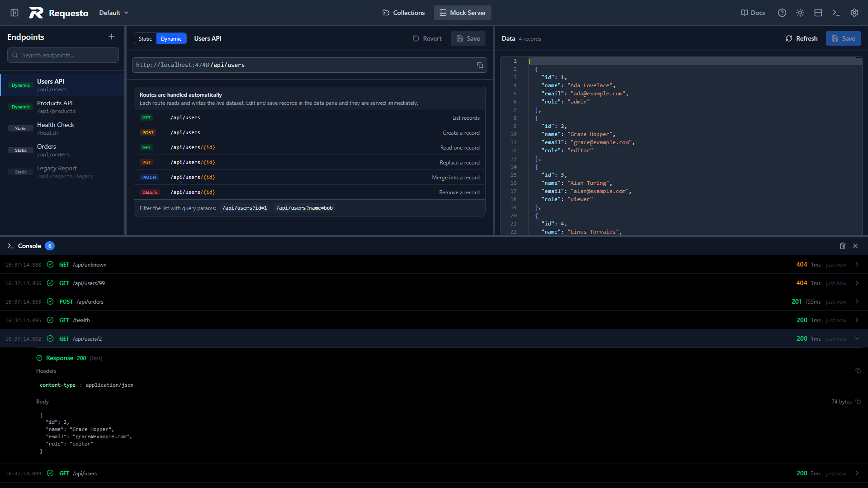Close the console panel
The height and width of the screenshot is (488, 868).
[855, 246]
